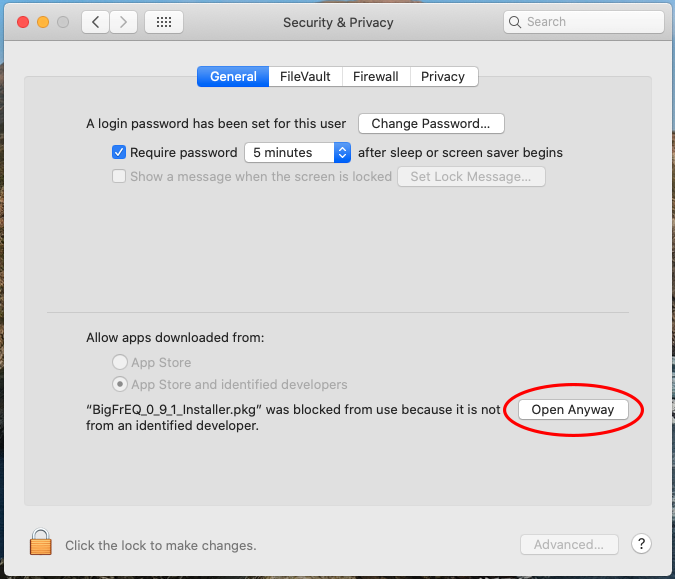Go forward with the right arrow button
This screenshot has width=675, height=579.
coord(124,22)
